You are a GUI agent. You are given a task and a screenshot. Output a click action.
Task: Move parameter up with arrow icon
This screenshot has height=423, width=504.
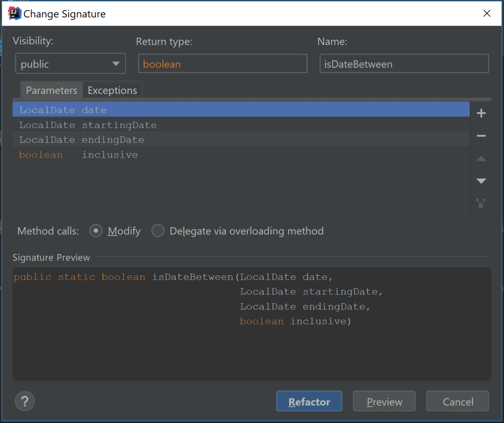pos(481,159)
